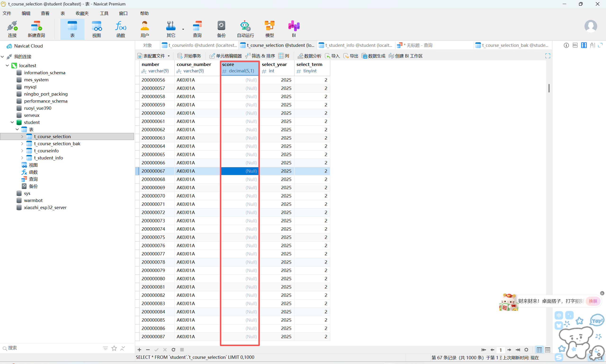Toggle the info panel icon top right
Image resolution: width=606 pixels, height=364 pixels.
566,45
